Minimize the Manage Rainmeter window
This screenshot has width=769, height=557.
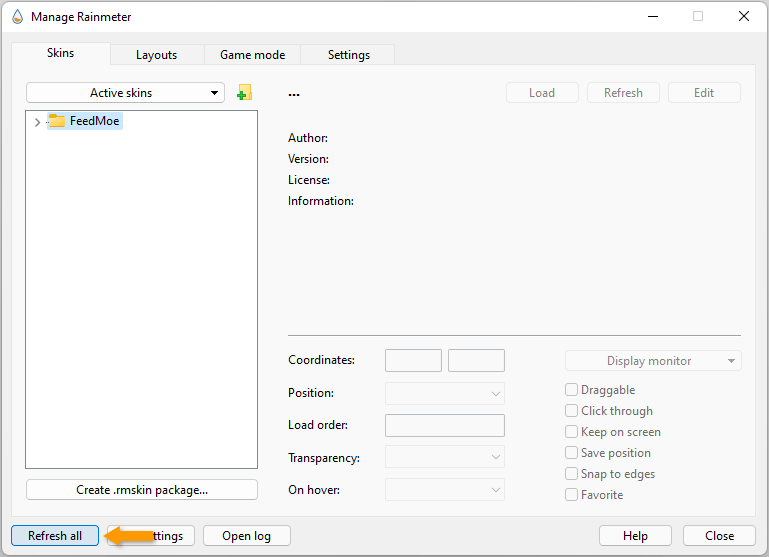[x=653, y=16]
